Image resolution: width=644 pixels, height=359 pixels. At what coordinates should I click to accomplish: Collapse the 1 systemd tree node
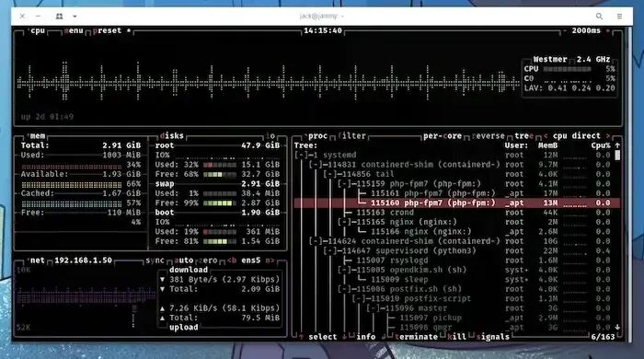tap(301, 156)
